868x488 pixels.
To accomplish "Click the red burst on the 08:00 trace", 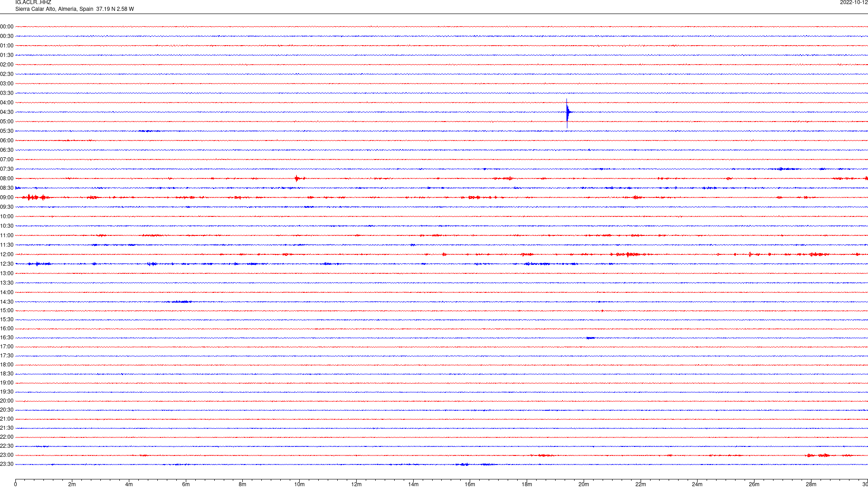I will click(x=298, y=178).
